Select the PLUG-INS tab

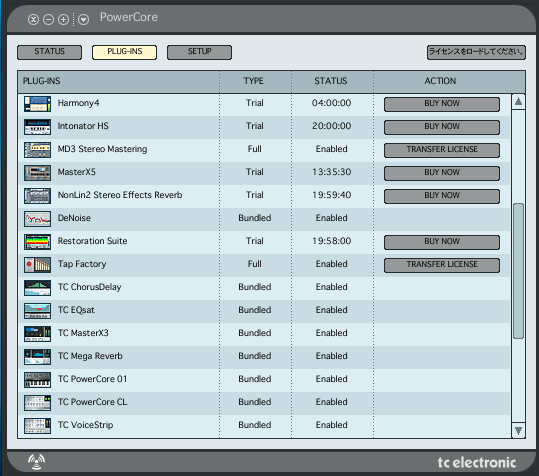[x=124, y=52]
